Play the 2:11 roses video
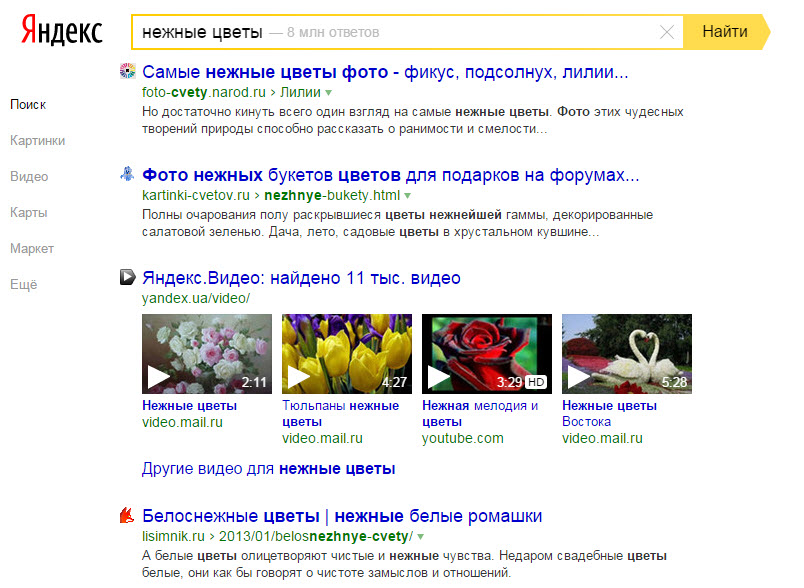The image size is (804, 588). point(158,377)
